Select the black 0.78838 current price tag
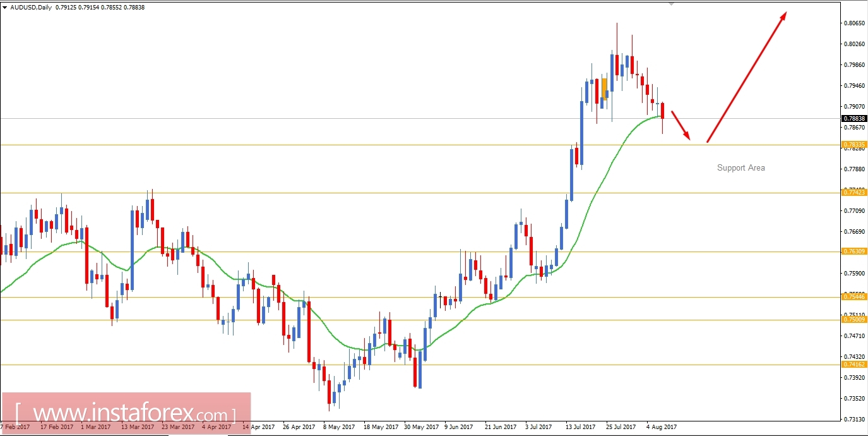868x436 pixels. click(x=854, y=118)
